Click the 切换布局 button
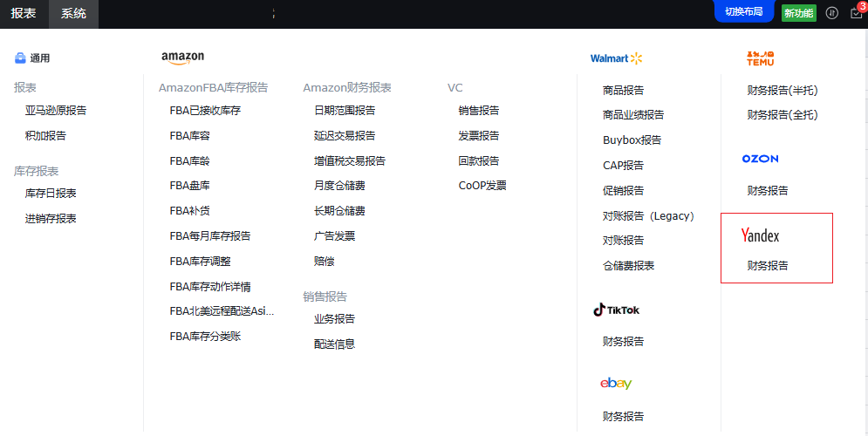This screenshot has height=436, width=868. [x=743, y=11]
